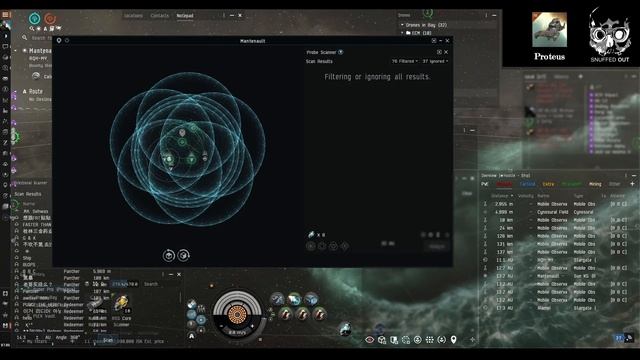Add a new overview tab with plus
This screenshot has height=360, width=640.
pyautogui.click(x=632, y=184)
